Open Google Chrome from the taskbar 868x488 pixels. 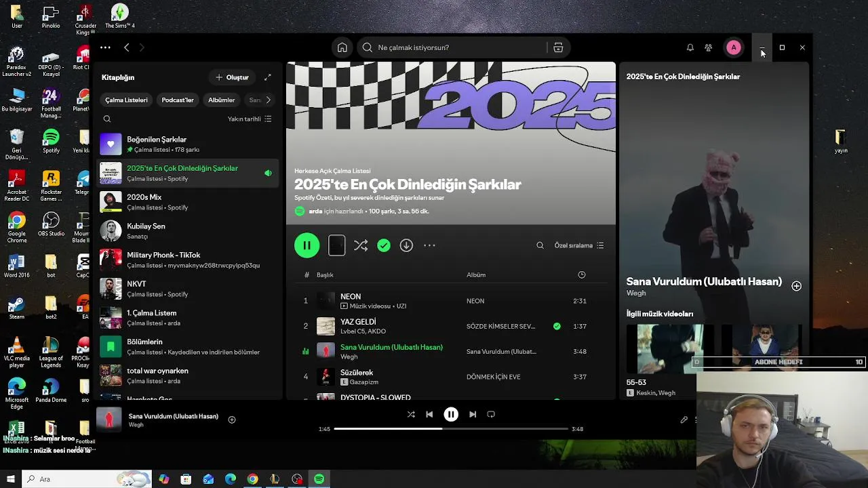click(252, 479)
